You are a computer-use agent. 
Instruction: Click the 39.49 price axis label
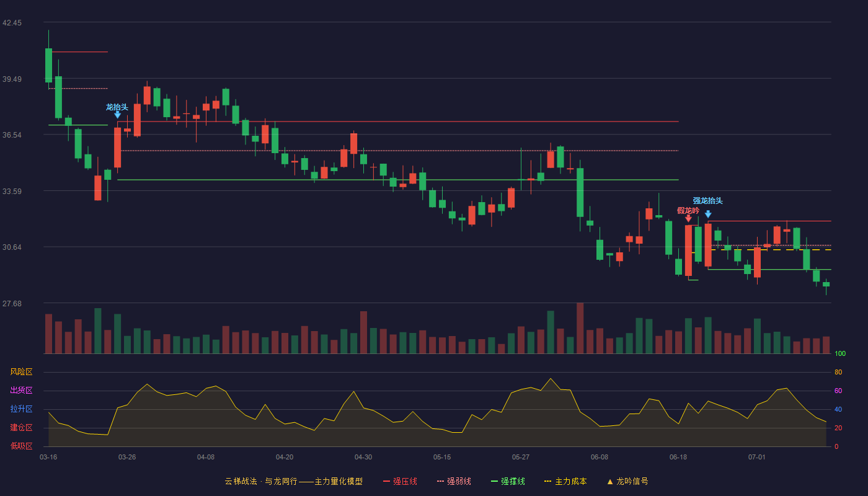pyautogui.click(x=12, y=79)
